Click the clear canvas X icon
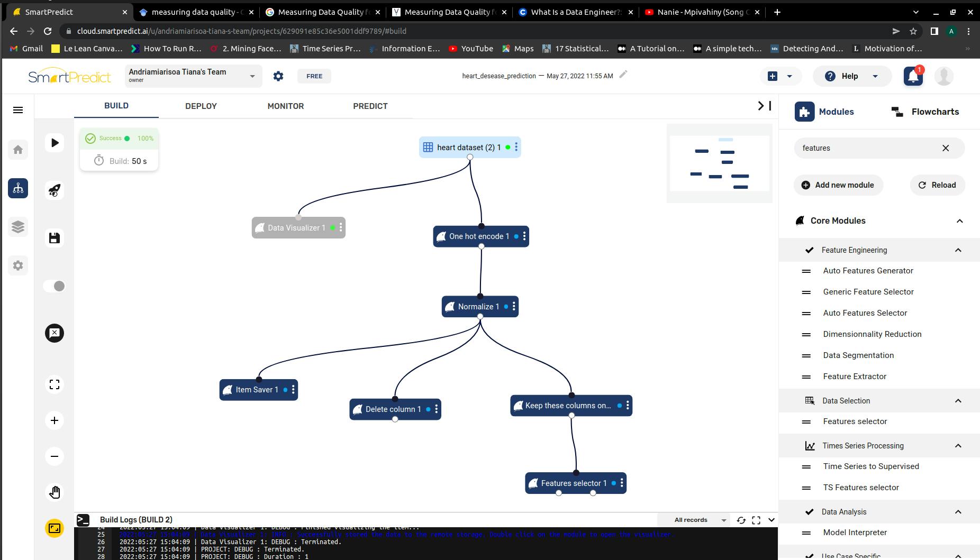The width and height of the screenshot is (980, 560). (55, 333)
